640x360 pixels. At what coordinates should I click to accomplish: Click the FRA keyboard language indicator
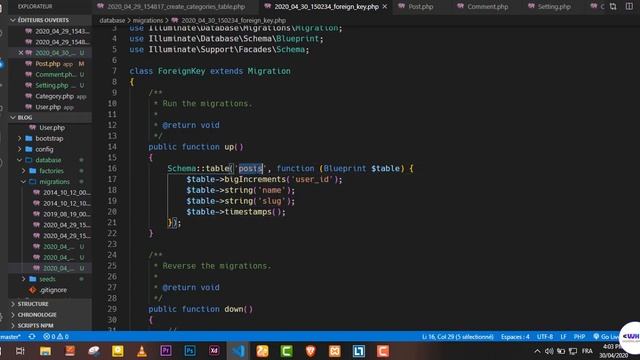(587, 351)
